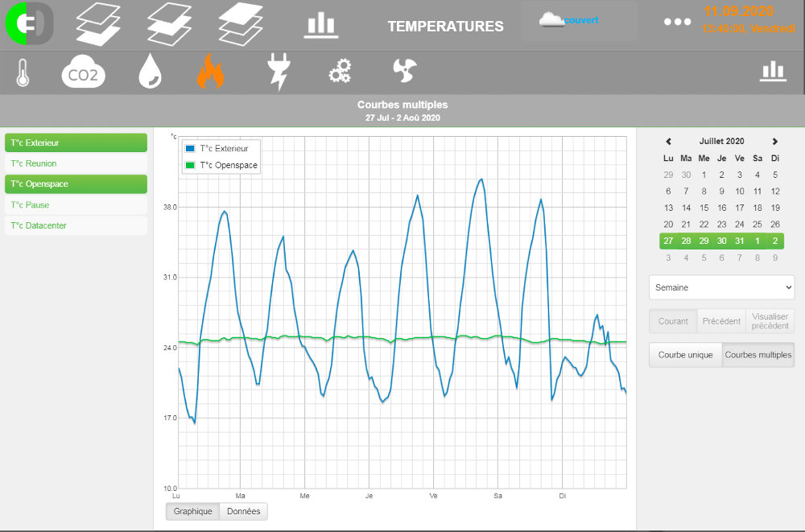Open the electric plug power icon
Image resolution: width=805 pixels, height=532 pixels.
click(x=278, y=72)
